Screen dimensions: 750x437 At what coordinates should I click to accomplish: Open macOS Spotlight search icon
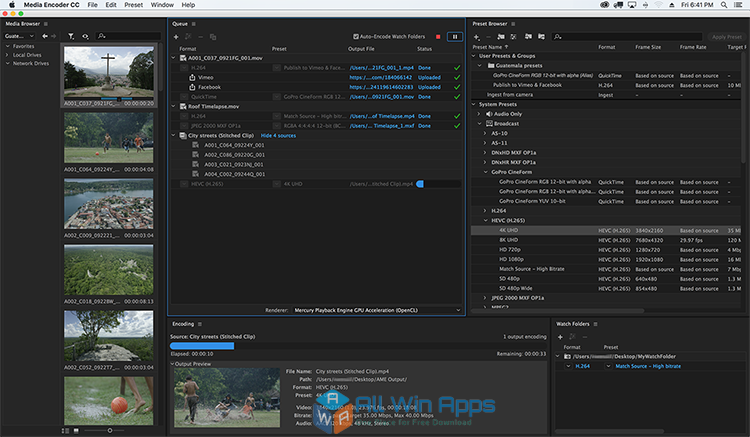click(x=724, y=5)
